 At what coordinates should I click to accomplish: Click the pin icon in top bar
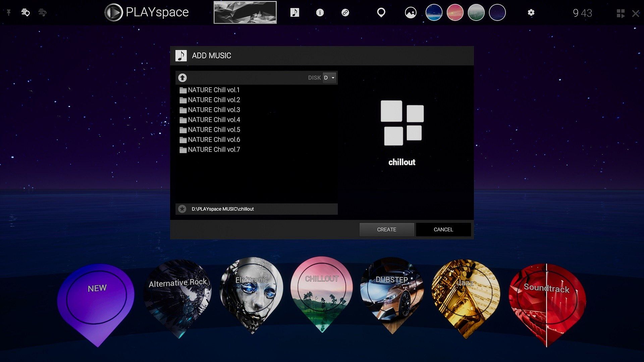coord(9,13)
